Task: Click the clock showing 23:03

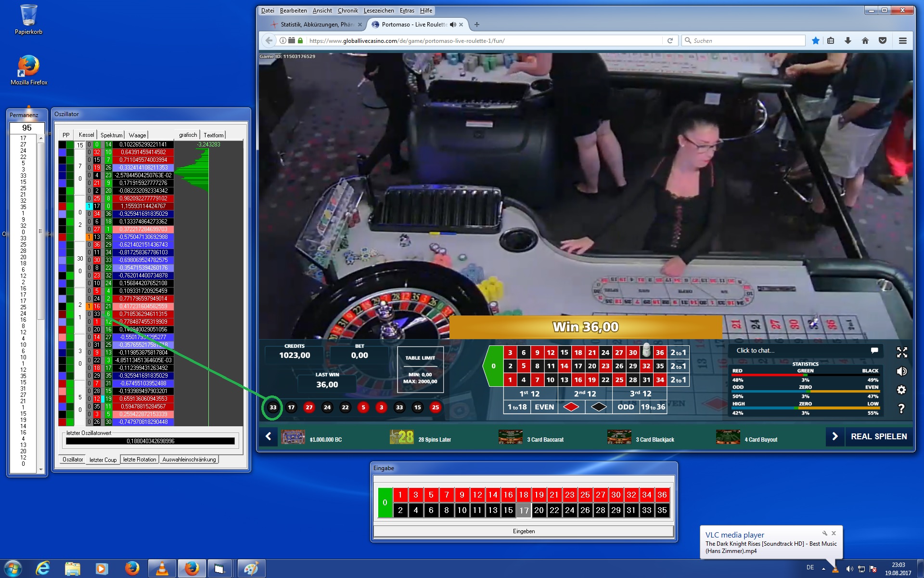Action: [898, 565]
